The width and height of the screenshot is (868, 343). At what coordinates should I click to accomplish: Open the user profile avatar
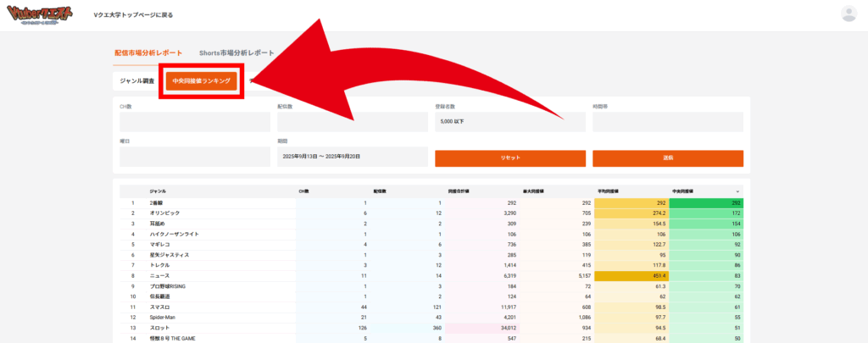[848, 14]
